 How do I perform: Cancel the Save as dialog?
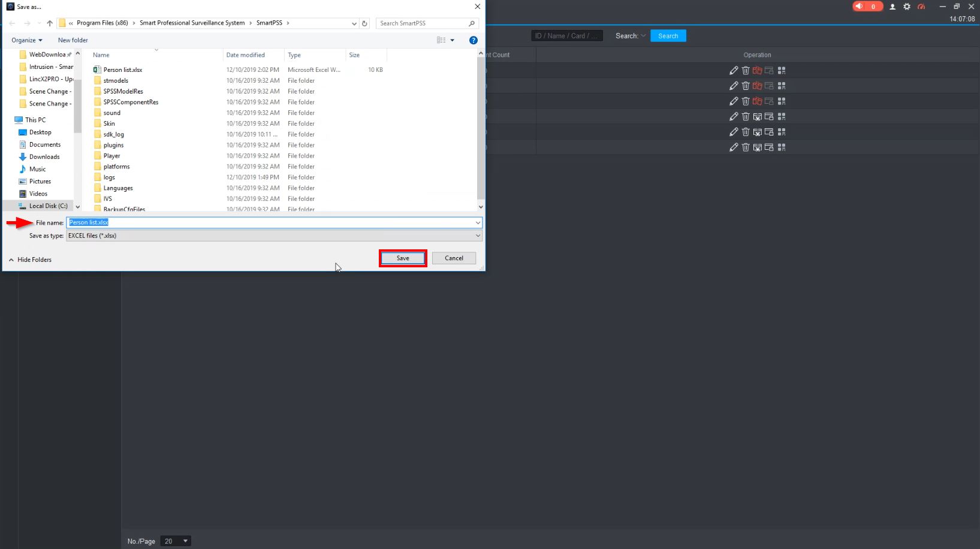pyautogui.click(x=454, y=258)
